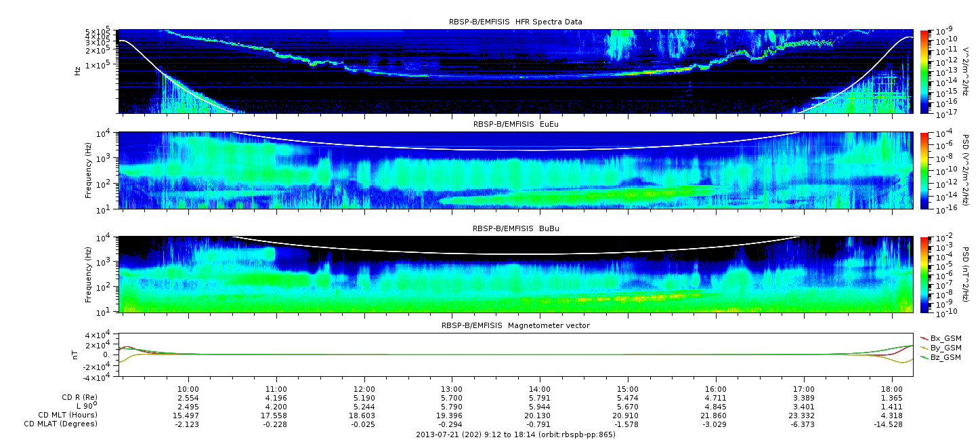Click the HFR Spectra Data plot title

pyautogui.click(x=515, y=22)
